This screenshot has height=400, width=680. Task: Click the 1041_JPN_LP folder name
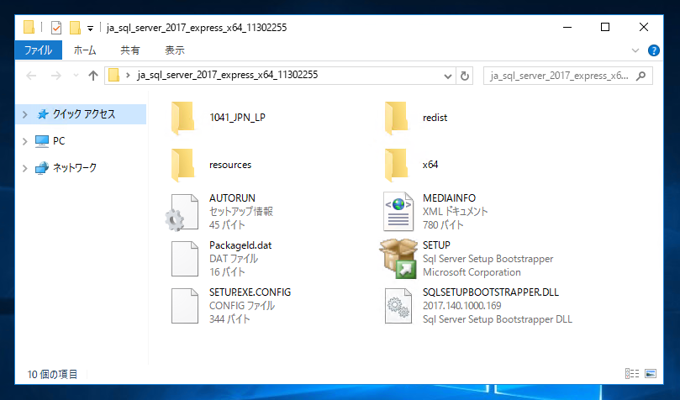(237, 118)
